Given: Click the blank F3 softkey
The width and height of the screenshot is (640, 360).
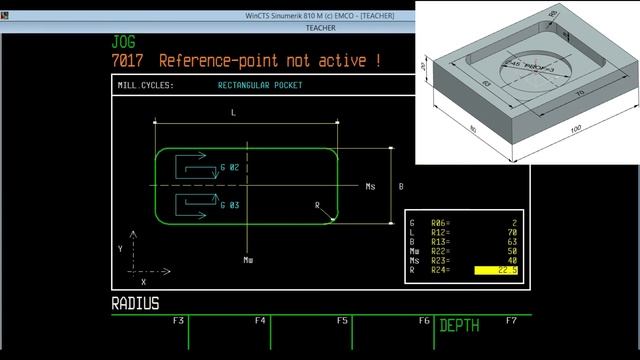Looking at the screenshot, I should pyautogui.click(x=150, y=333).
